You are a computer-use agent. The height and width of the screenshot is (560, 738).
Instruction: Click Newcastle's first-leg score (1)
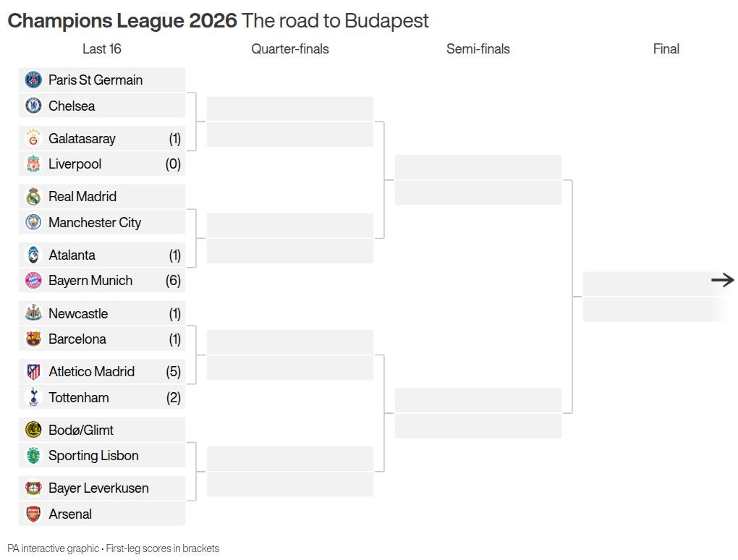[x=174, y=314]
